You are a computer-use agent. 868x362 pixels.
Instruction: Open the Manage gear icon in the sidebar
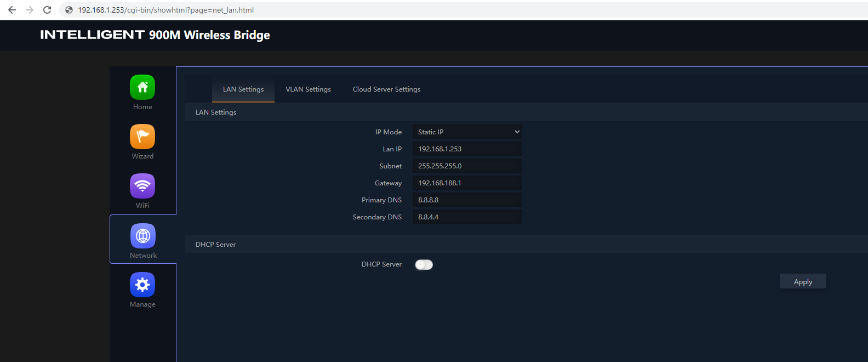coord(142,285)
